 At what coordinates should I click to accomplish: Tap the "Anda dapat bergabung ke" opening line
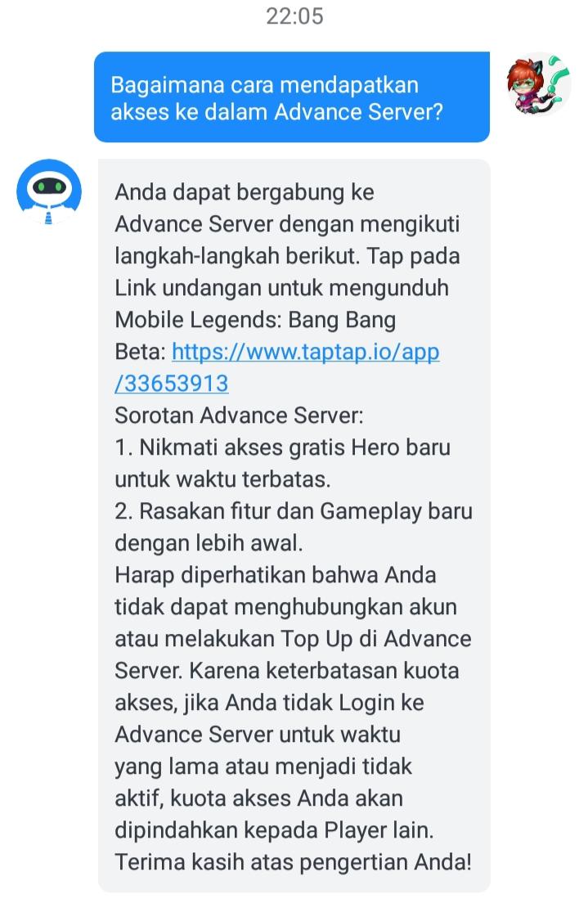pos(245,192)
